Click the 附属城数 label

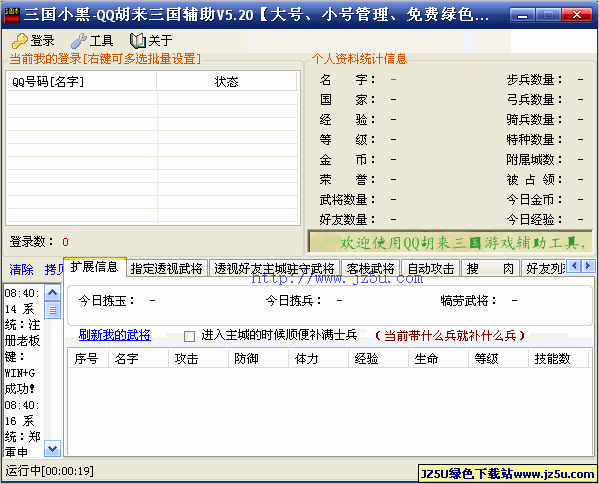coord(534,159)
